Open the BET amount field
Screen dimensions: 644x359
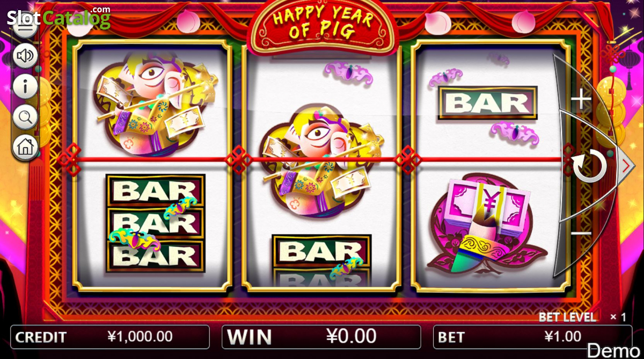point(532,337)
